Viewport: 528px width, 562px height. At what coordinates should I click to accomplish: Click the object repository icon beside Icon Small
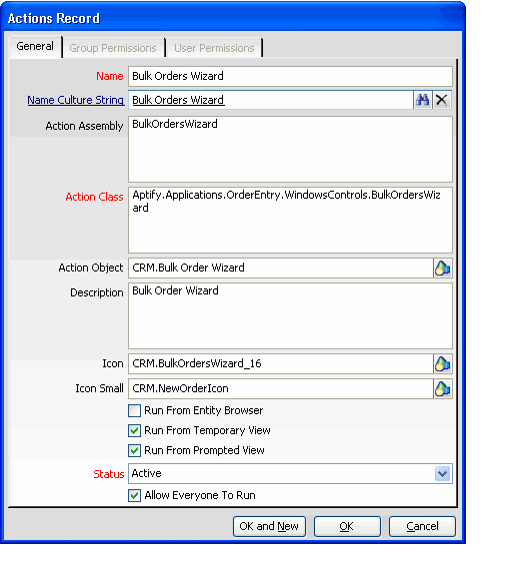[442, 389]
